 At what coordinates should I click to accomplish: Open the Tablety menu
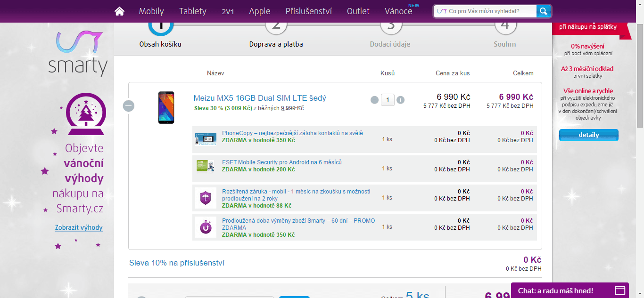[193, 11]
